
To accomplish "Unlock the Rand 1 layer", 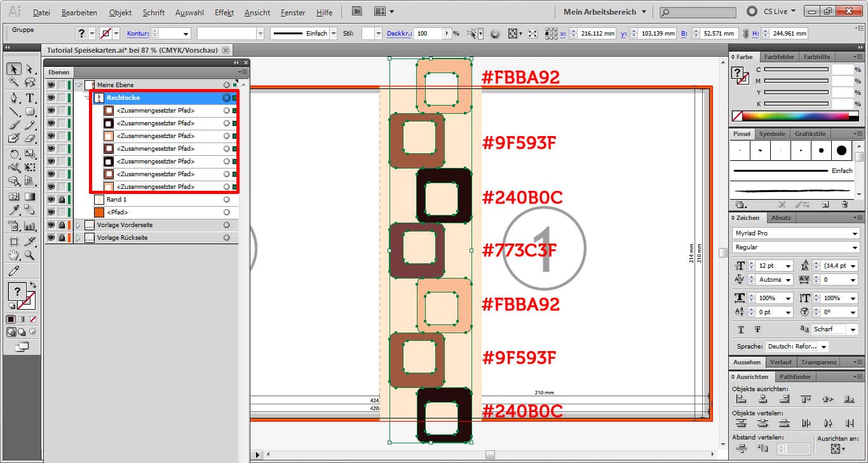I will [x=62, y=200].
